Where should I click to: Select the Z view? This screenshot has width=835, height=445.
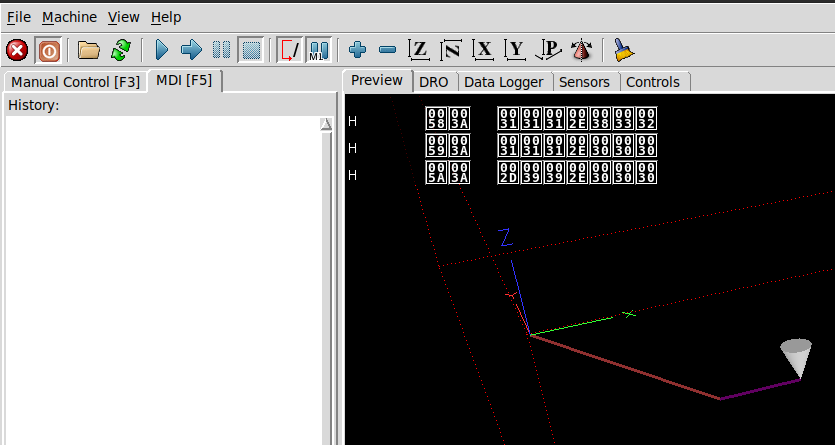click(419, 50)
